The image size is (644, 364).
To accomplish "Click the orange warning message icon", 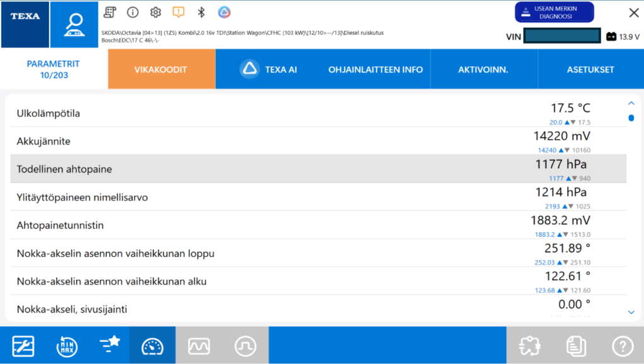I will tap(178, 13).
